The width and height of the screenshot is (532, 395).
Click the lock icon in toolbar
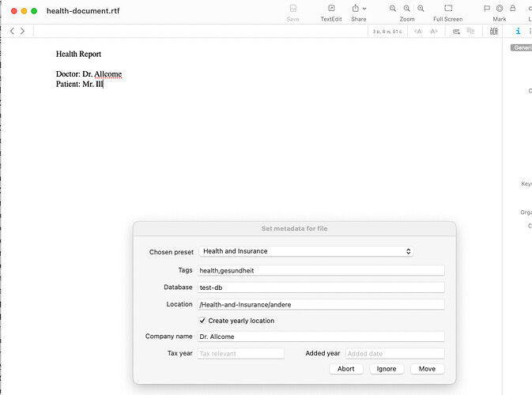[x=513, y=9]
